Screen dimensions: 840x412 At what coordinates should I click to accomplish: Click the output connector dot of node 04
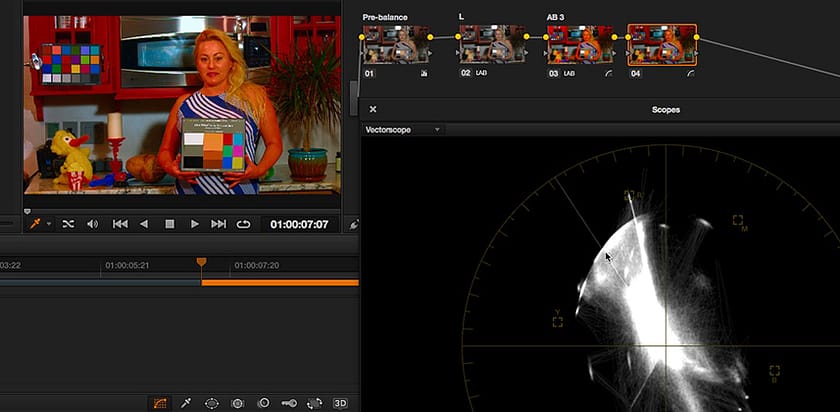696,37
